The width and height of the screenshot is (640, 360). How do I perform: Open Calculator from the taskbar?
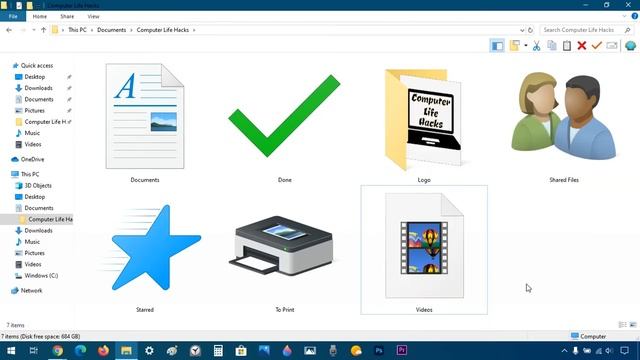tap(218, 351)
